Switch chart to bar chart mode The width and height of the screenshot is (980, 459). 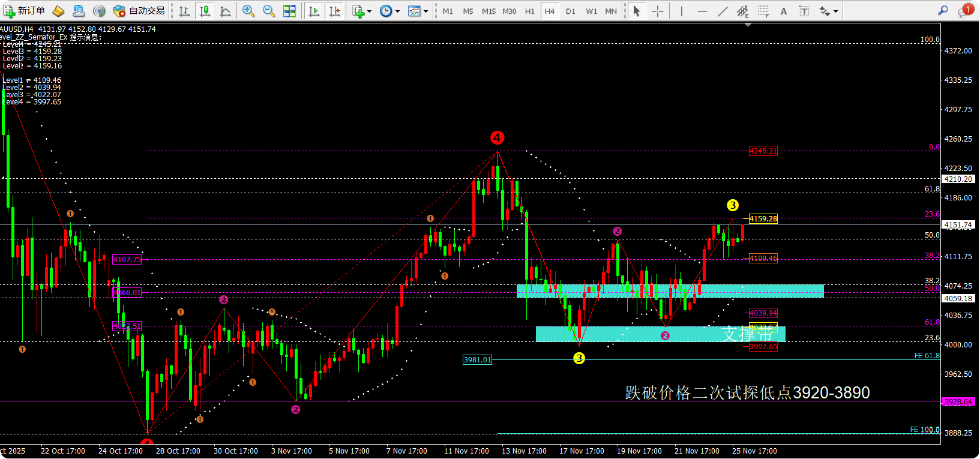point(185,11)
